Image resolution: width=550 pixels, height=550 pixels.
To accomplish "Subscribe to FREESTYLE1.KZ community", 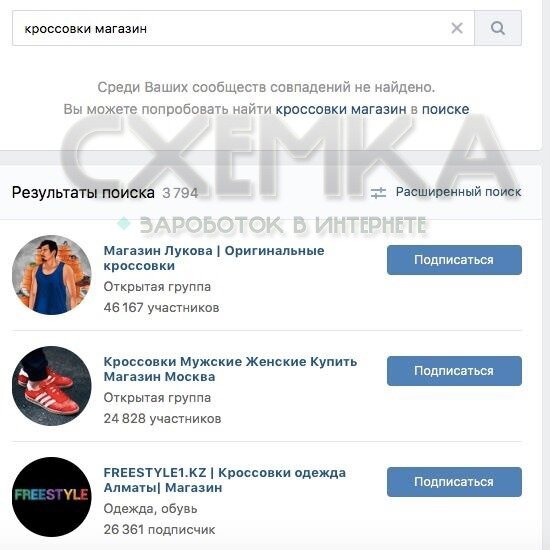I will coord(454,482).
